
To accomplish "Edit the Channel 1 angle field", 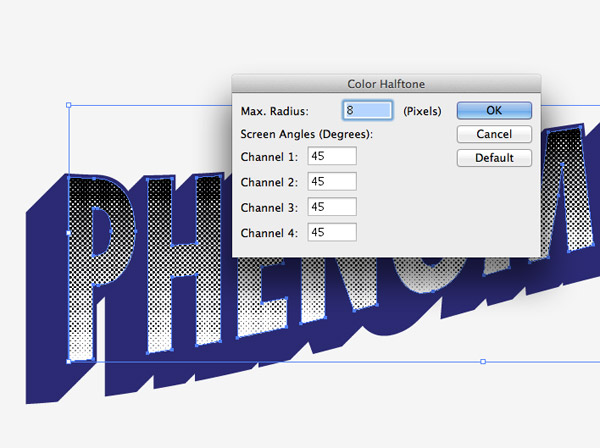I will click(332, 156).
